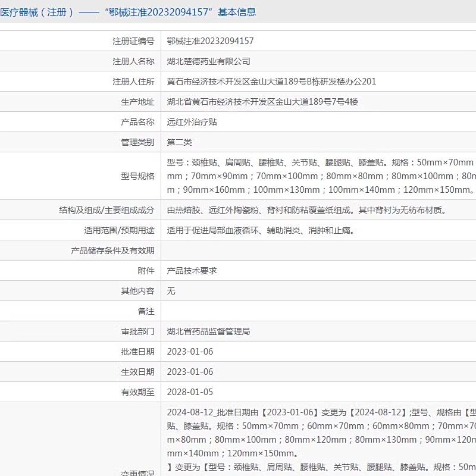Click the 管理类别 label
This screenshot has height=476, width=476.
pyautogui.click(x=137, y=142)
